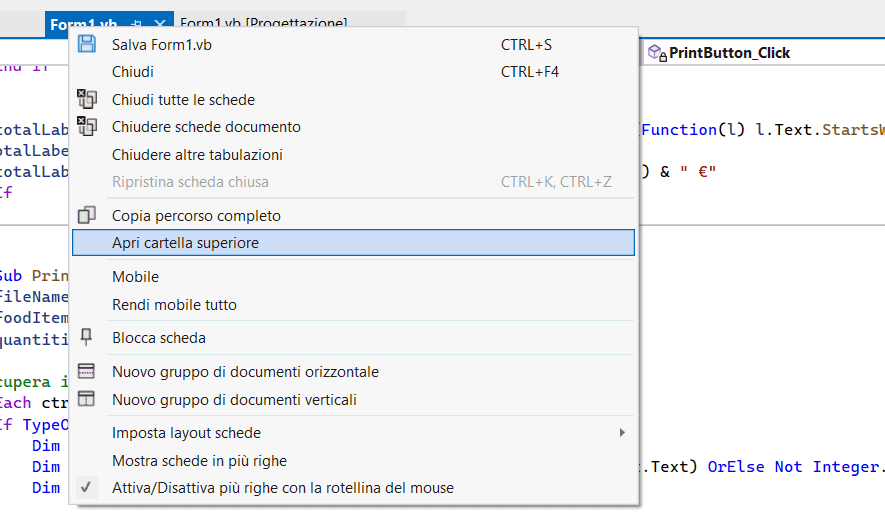
Task: Click the Close document tabs icon
Action: 87,127
